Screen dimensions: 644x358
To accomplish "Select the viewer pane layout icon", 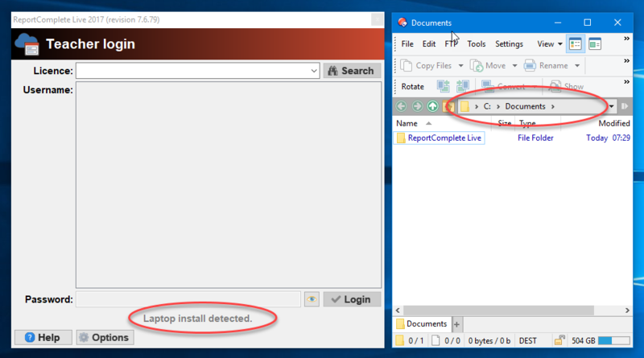I will point(595,44).
